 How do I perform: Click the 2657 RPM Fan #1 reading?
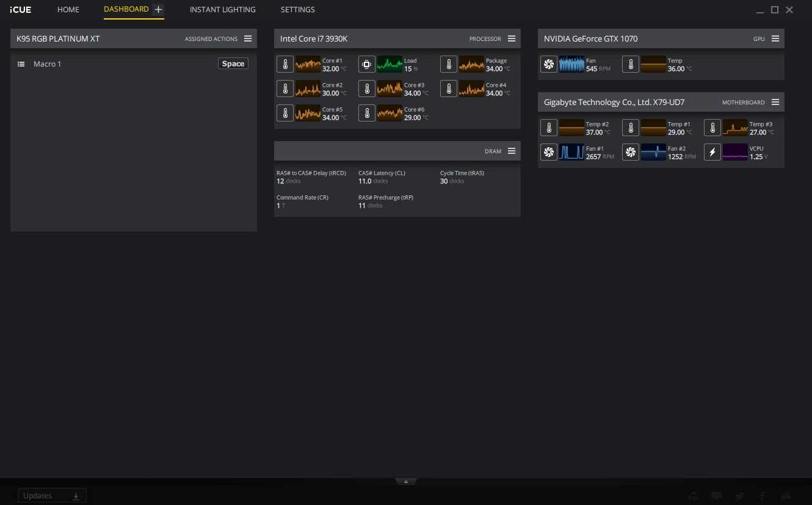click(600, 157)
